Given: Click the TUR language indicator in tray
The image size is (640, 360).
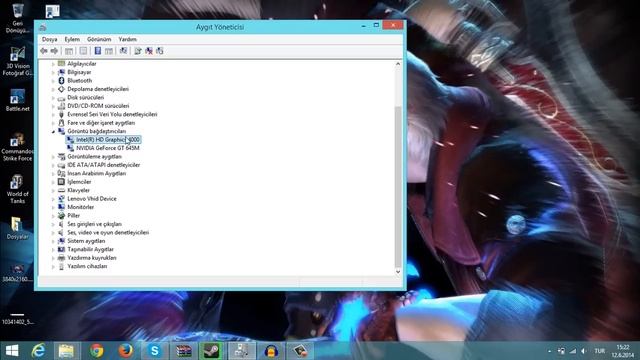Looking at the screenshot, I should [600, 351].
